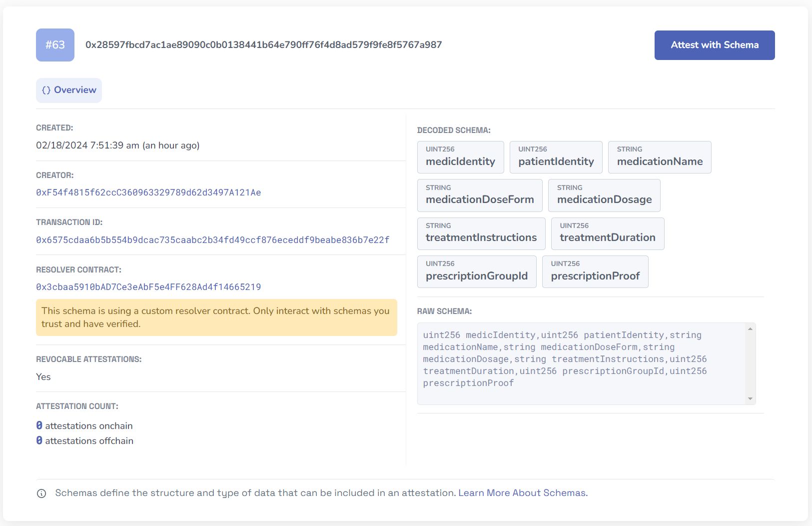Select the prescriptionProof field chip
This screenshot has height=526, width=812.
tap(595, 271)
